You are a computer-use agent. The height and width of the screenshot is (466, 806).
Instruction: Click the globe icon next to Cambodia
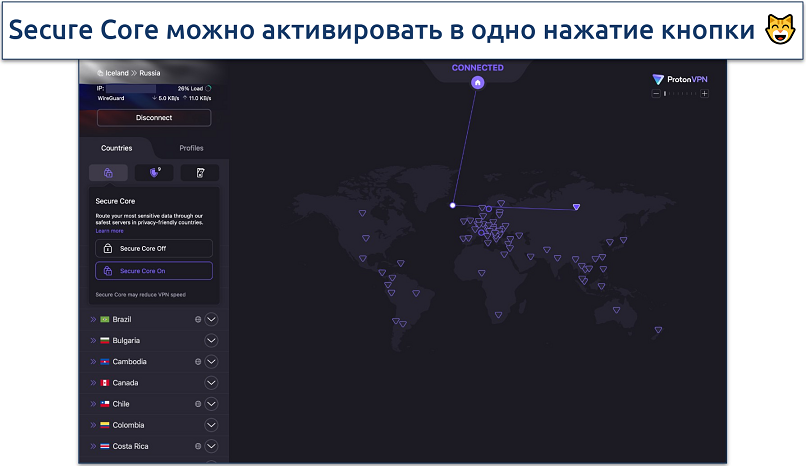click(197, 362)
